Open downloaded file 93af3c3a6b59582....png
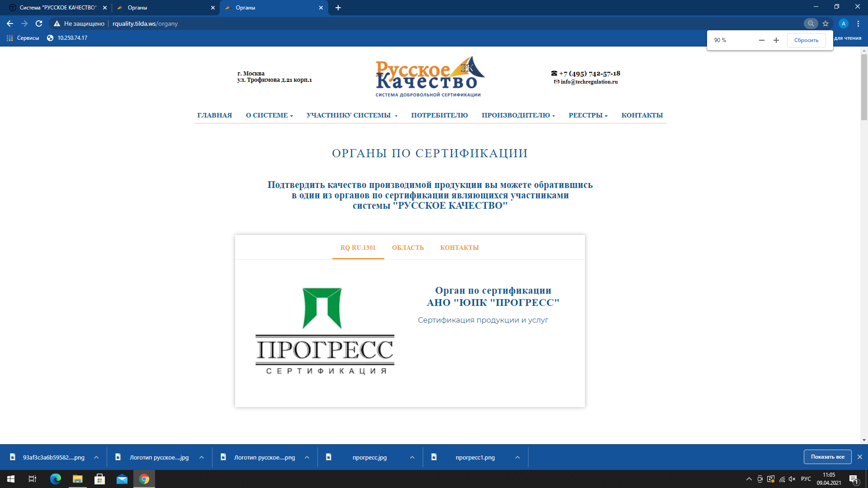 [53, 457]
